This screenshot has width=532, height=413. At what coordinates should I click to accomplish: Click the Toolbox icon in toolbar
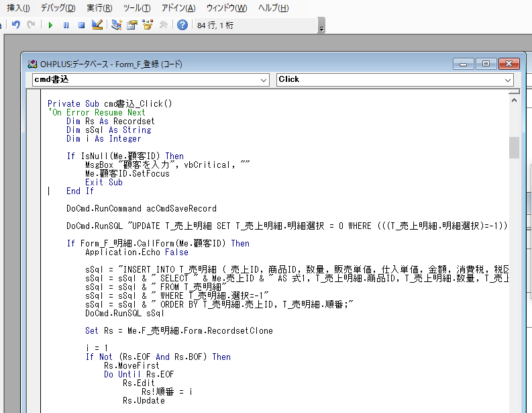pos(163,25)
